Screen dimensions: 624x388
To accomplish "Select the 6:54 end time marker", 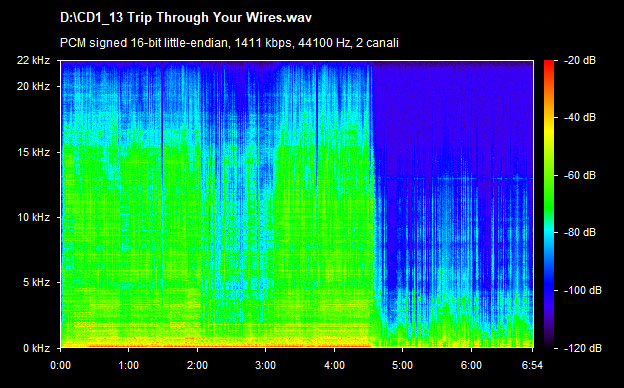I will pyautogui.click(x=532, y=365).
